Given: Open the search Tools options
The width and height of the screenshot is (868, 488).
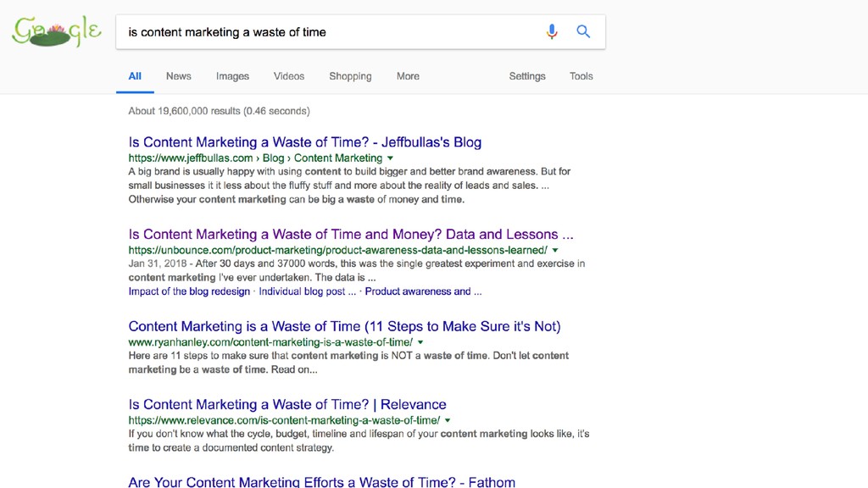Looking at the screenshot, I should 581,76.
